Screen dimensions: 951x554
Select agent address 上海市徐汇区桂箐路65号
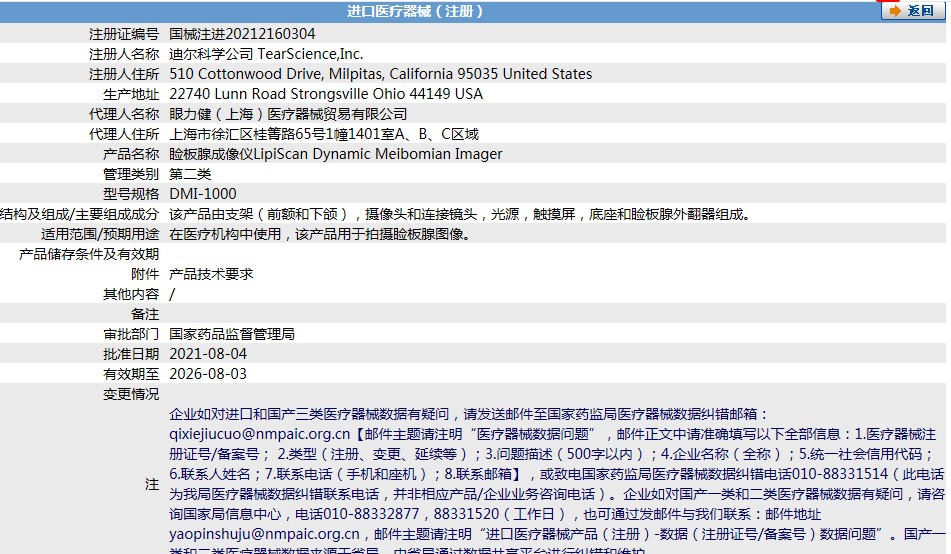247,134
